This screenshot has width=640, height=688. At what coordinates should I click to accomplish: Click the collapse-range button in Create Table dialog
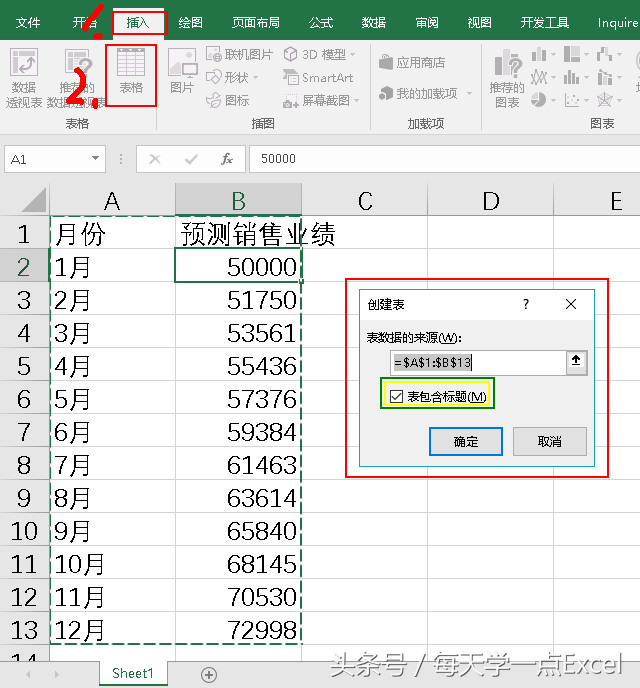click(x=576, y=362)
